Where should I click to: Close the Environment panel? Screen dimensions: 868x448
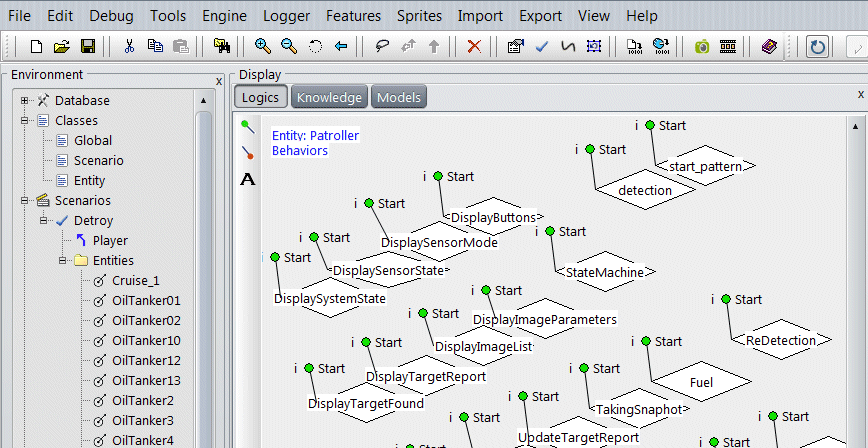(219, 81)
